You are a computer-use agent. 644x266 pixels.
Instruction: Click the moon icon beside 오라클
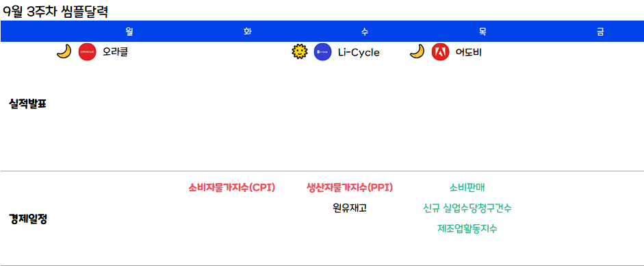[64, 52]
